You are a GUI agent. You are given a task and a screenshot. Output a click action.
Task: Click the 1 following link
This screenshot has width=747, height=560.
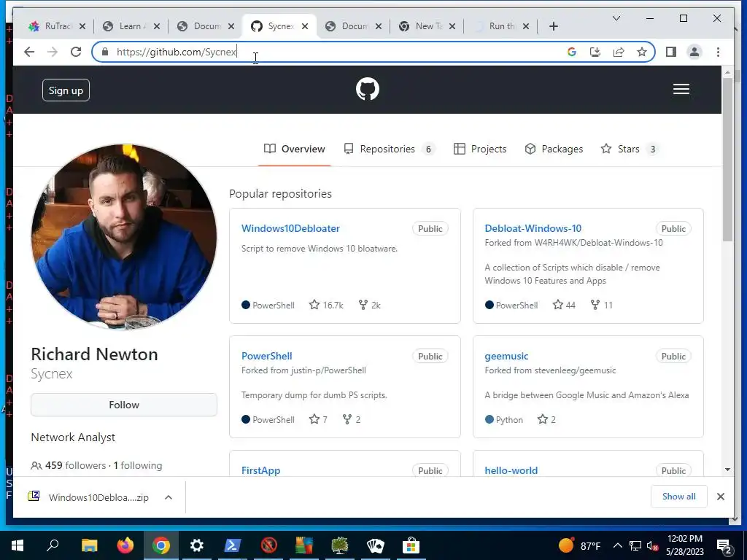(138, 465)
